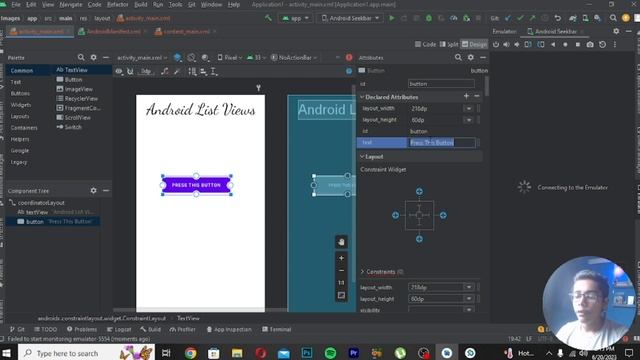
Task: Expand the Constraints section
Action: (x=362, y=272)
